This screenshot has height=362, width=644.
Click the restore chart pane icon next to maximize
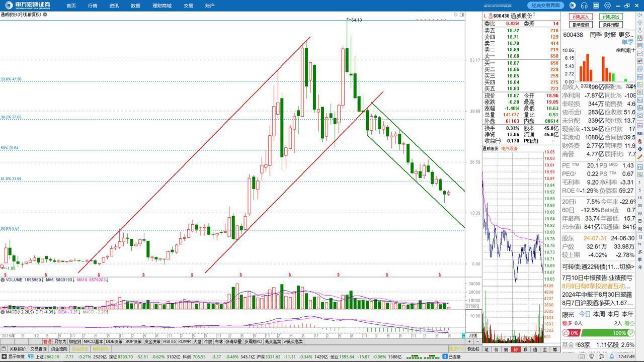462,15
